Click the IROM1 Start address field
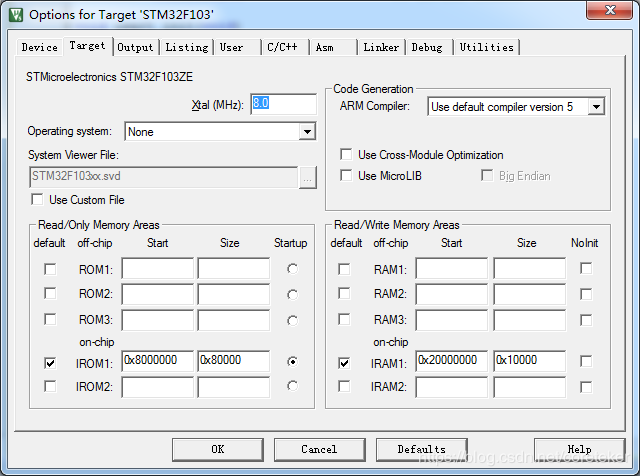This screenshot has height=476, width=640. (158, 360)
